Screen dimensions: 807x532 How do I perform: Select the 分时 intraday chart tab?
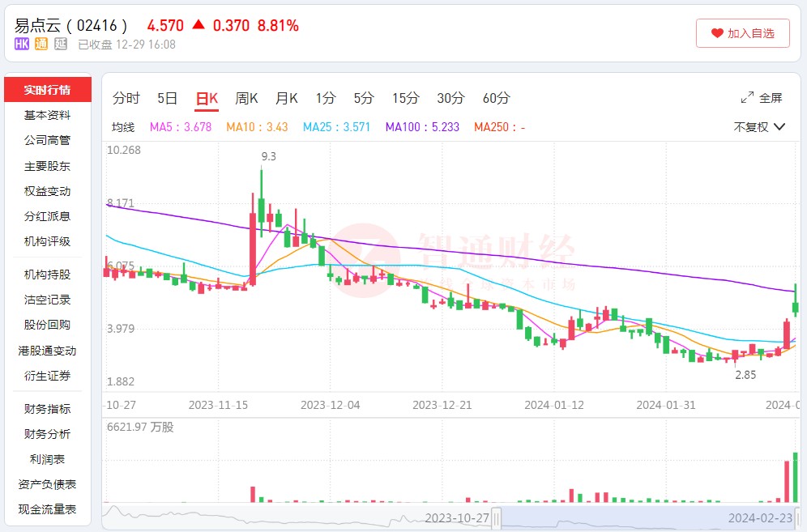[x=126, y=98]
